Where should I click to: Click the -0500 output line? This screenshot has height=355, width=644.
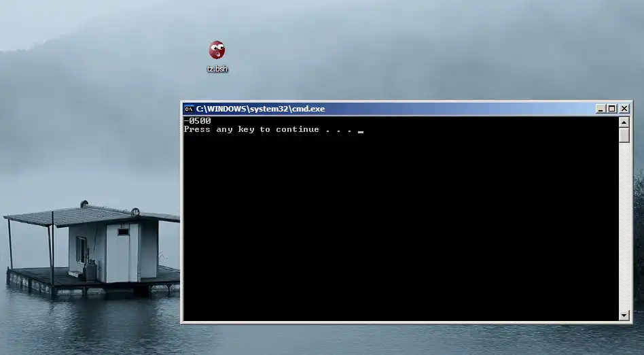(198, 120)
